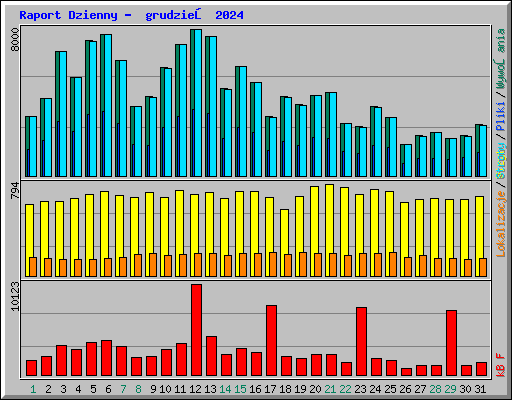This screenshot has width=512, height=400.
Task: Click the red KB bar for day 23
Action: click(x=361, y=341)
